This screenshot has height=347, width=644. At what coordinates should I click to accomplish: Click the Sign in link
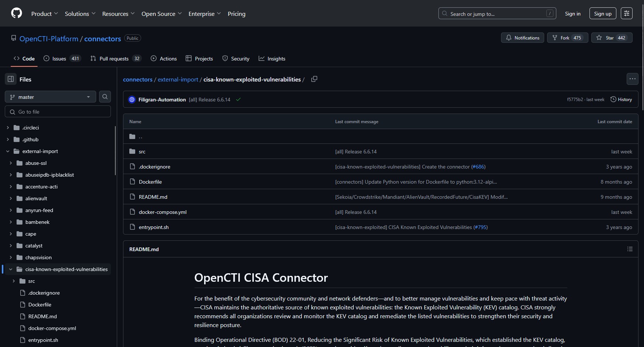[x=573, y=14]
